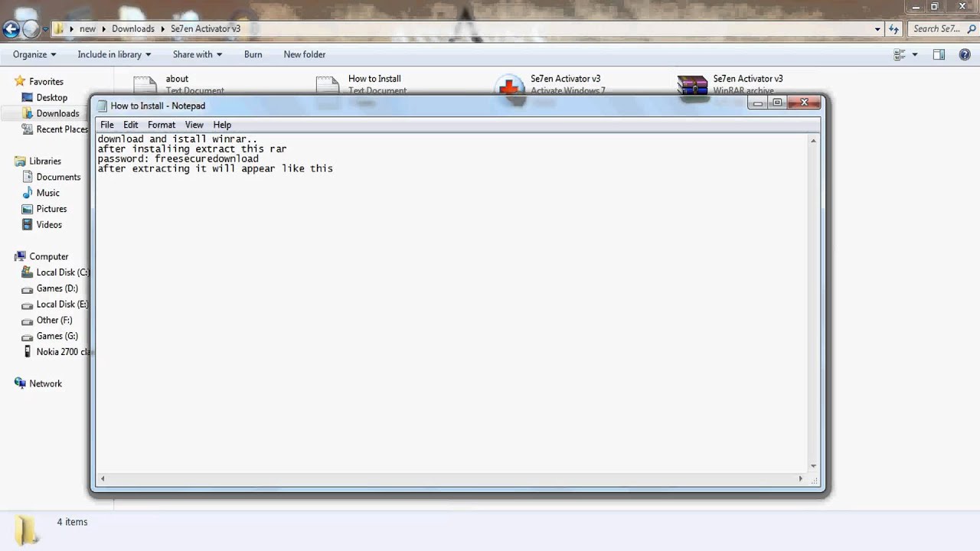Select Network in the navigation pane
980x551 pixels.
click(x=45, y=384)
